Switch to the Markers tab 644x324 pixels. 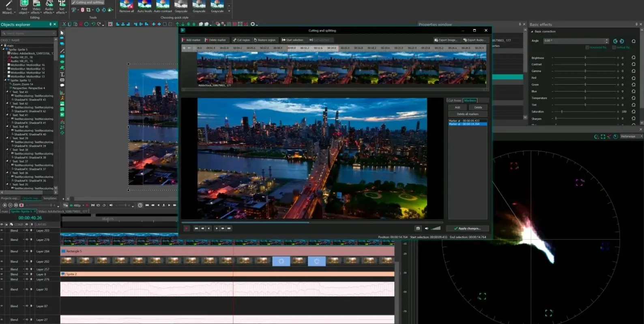[470, 100]
